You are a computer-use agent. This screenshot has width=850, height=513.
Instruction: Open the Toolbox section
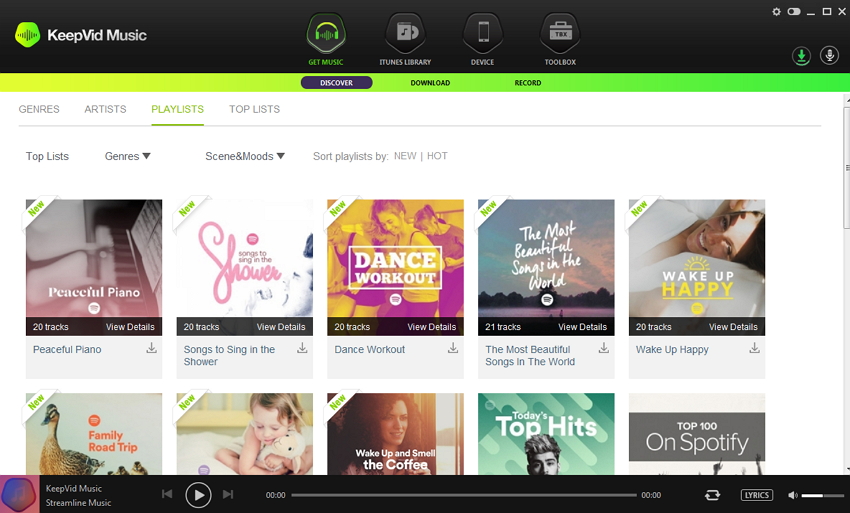pos(559,34)
